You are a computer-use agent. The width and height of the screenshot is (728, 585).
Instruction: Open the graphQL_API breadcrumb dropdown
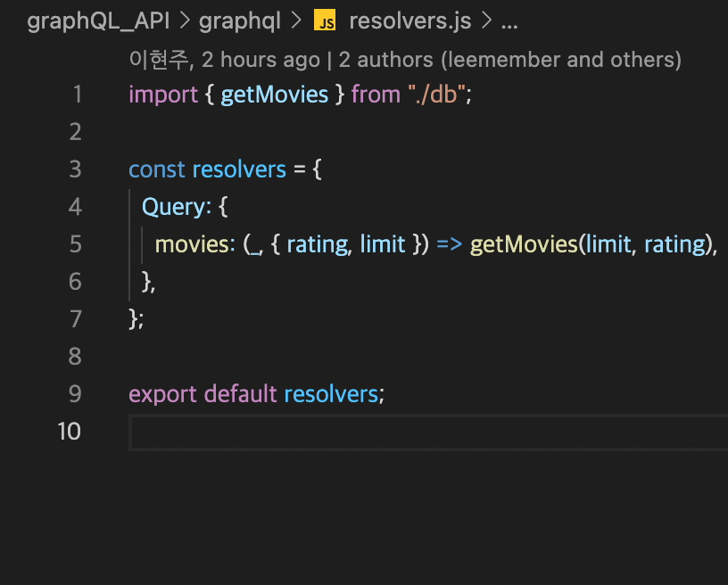pos(98,20)
